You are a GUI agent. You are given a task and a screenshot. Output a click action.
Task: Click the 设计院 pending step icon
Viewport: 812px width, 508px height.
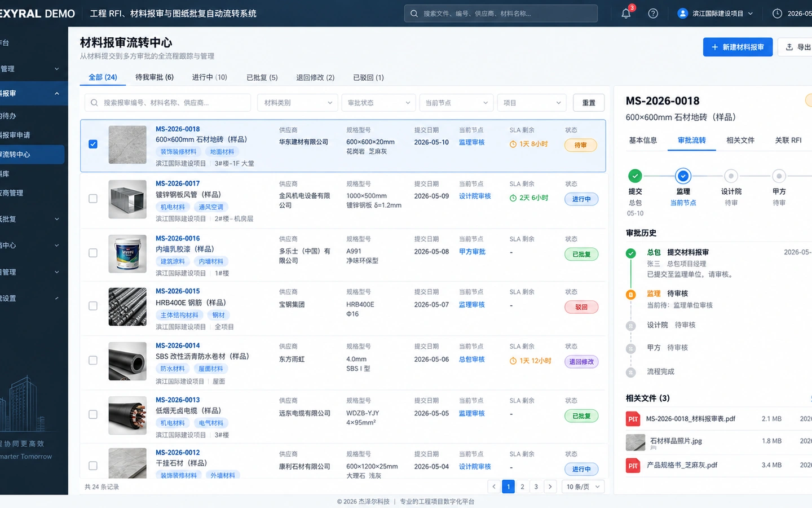point(731,176)
